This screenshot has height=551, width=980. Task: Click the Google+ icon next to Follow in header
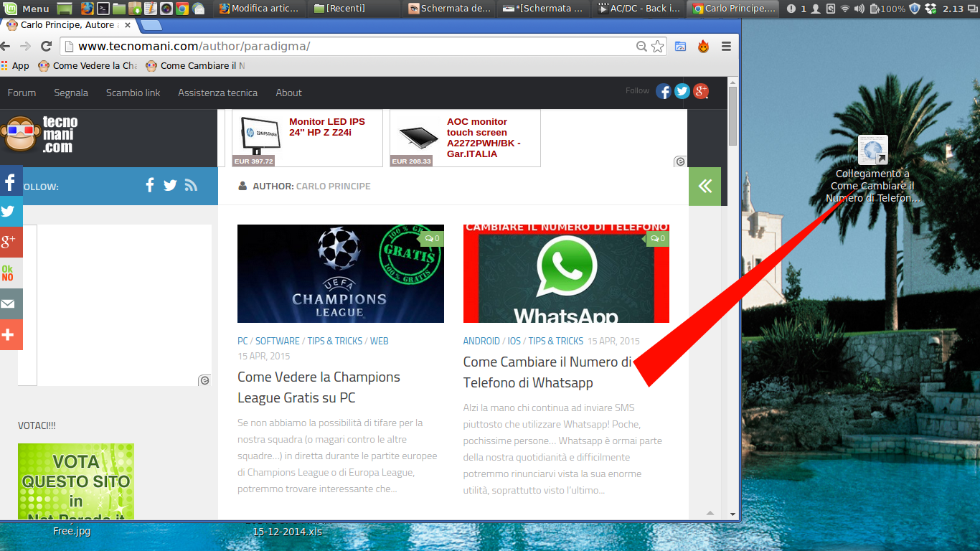(x=701, y=91)
